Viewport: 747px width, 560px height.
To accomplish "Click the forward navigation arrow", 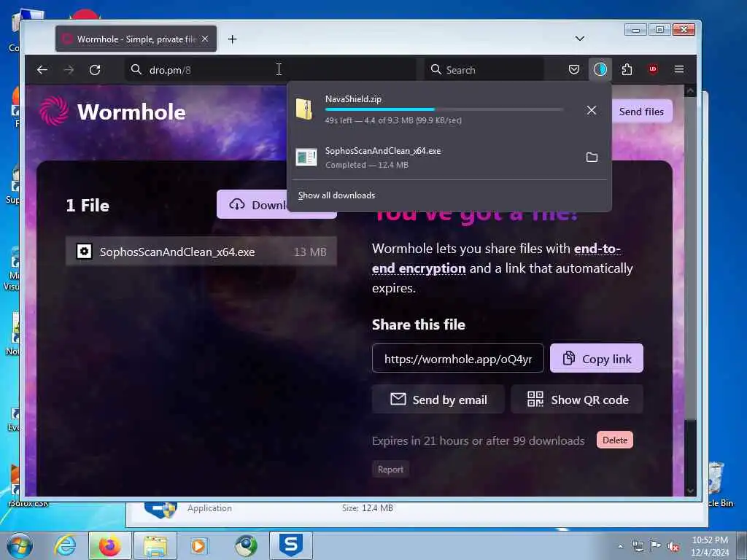I will pos(69,70).
